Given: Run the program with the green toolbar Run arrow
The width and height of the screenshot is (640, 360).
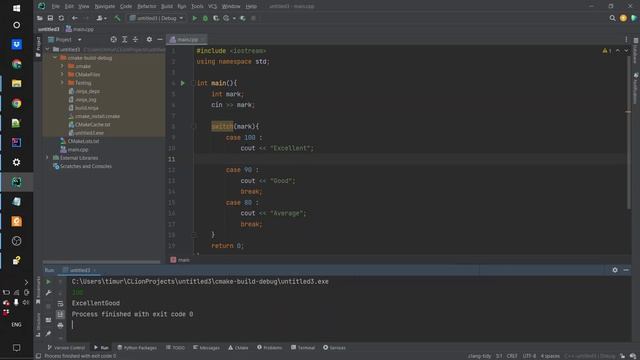Looking at the screenshot, I should click(195, 18).
